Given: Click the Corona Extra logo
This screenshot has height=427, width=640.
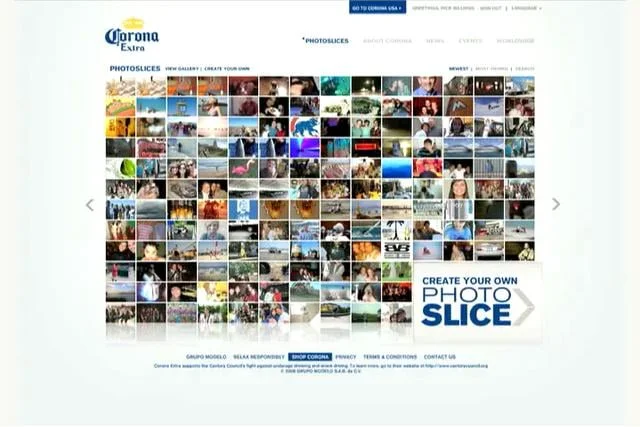Looking at the screenshot, I should point(132,35).
